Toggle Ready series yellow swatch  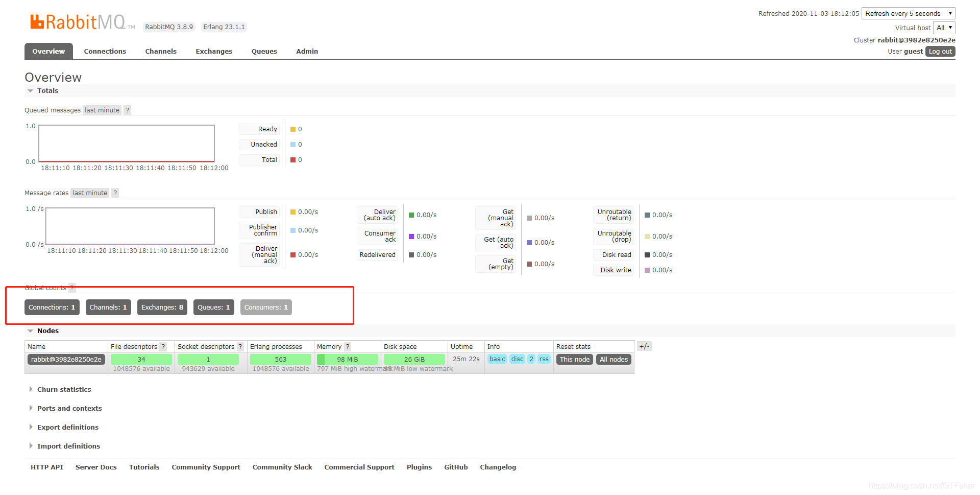tap(293, 129)
